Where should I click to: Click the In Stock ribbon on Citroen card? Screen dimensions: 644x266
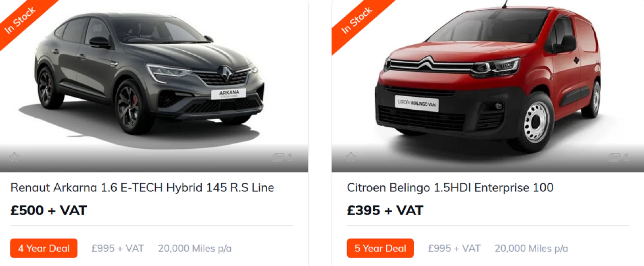357,20
